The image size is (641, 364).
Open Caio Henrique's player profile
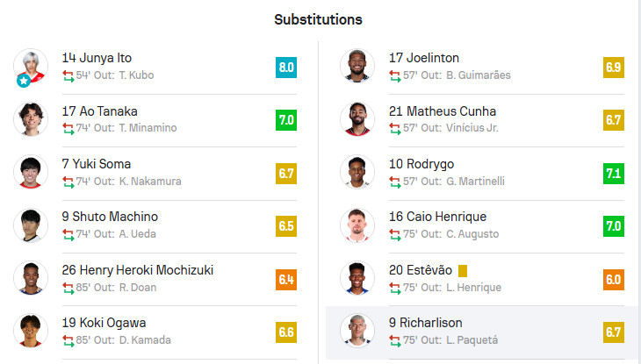[437, 217]
